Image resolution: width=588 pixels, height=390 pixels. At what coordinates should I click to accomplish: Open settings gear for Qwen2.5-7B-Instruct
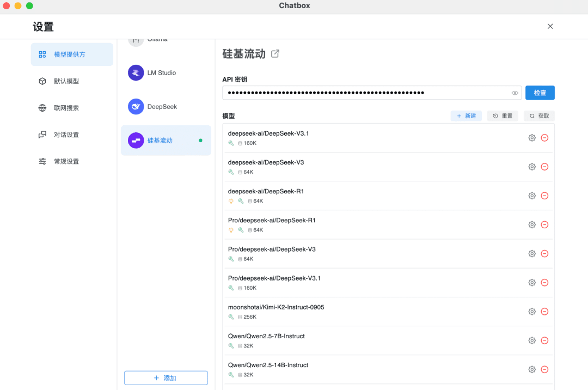[x=532, y=340]
